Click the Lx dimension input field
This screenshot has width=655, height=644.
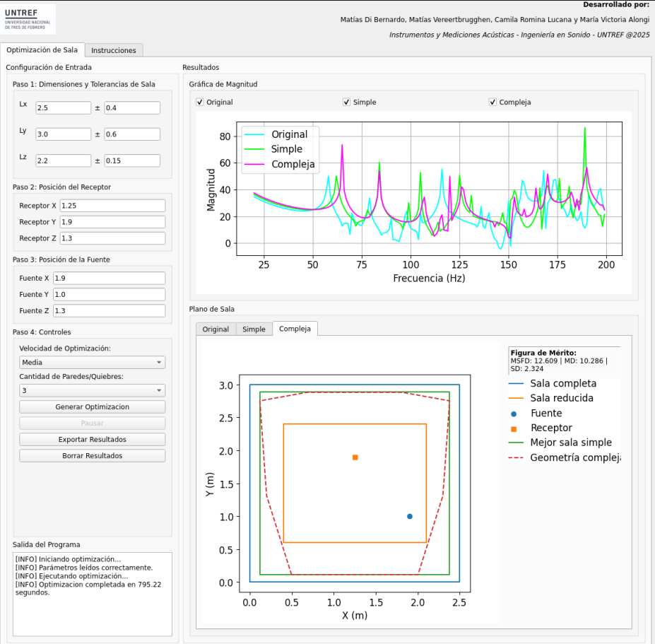pyautogui.click(x=63, y=108)
